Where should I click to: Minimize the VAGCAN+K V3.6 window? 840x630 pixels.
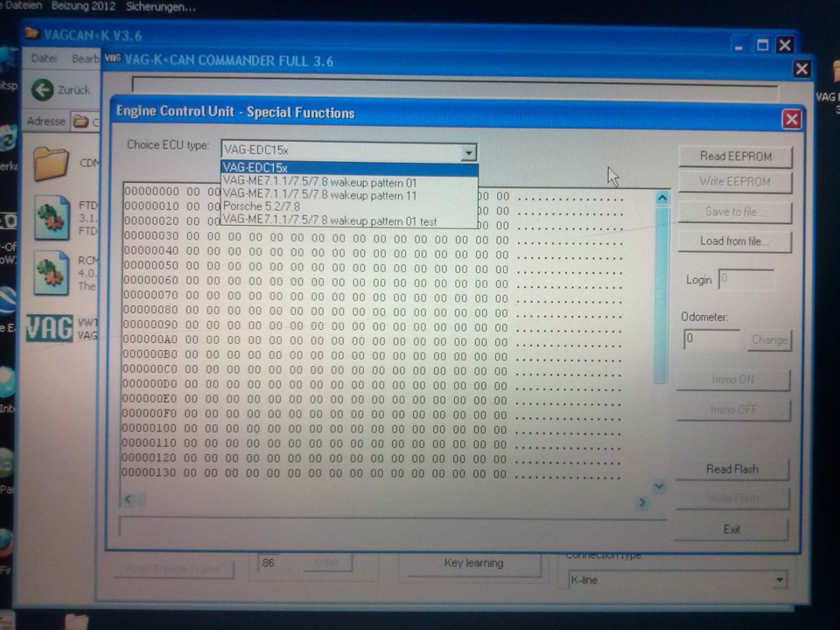pyautogui.click(x=739, y=46)
